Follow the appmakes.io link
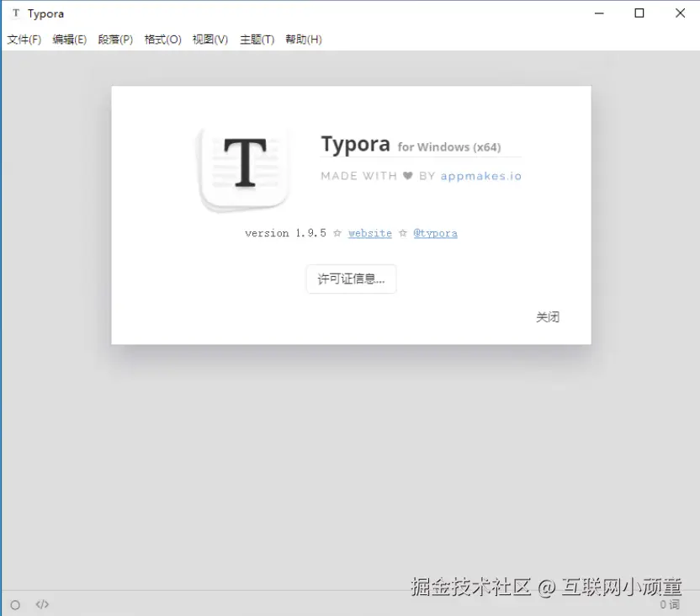The height and width of the screenshot is (616, 700). pos(480,176)
